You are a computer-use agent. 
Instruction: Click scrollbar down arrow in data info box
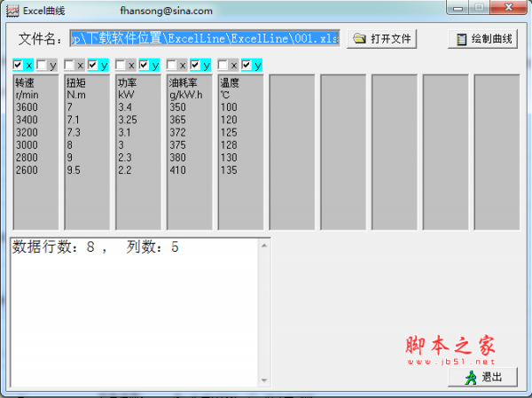(x=264, y=380)
